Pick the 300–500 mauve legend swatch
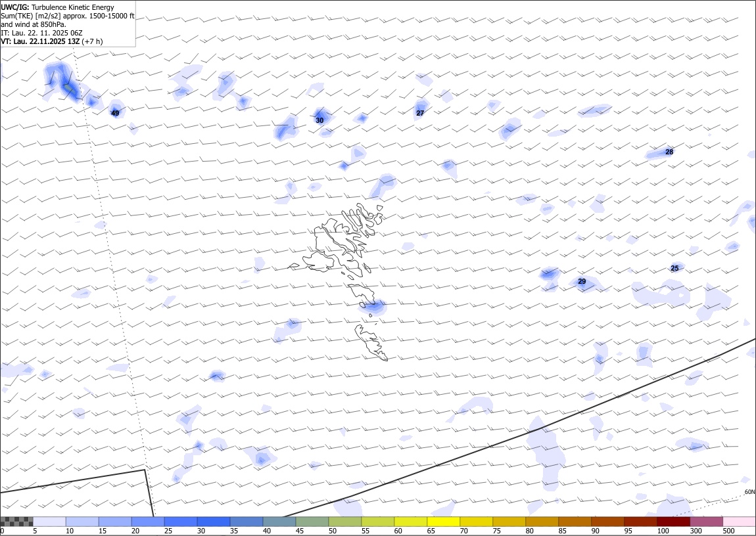Viewport: 756px width, 536px height. pyautogui.click(x=706, y=522)
